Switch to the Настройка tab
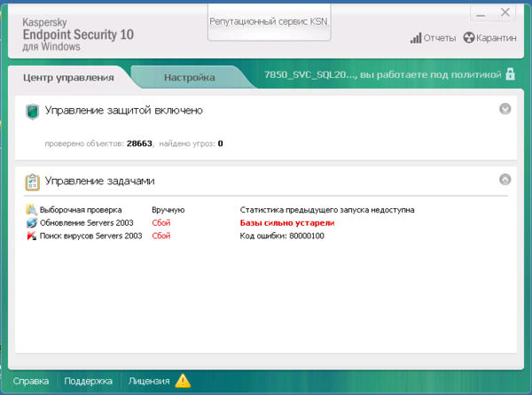Image resolution: width=532 pixels, height=395 pixels. pyautogui.click(x=190, y=78)
